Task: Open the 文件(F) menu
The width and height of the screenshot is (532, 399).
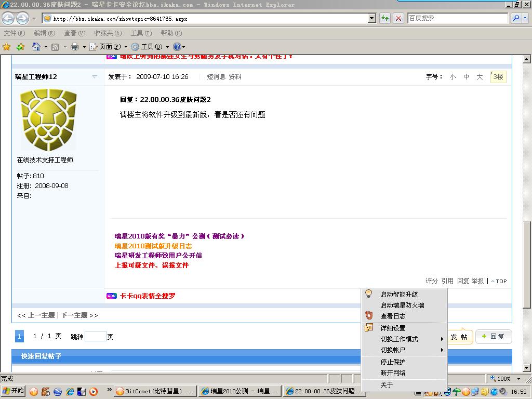Action: pyautogui.click(x=15, y=33)
